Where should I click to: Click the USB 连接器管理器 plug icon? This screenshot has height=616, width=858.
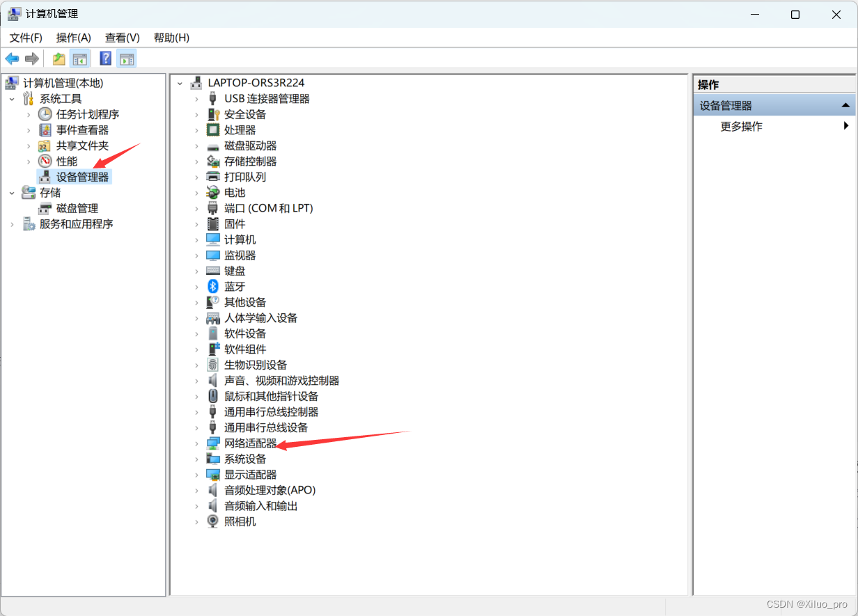click(x=213, y=99)
